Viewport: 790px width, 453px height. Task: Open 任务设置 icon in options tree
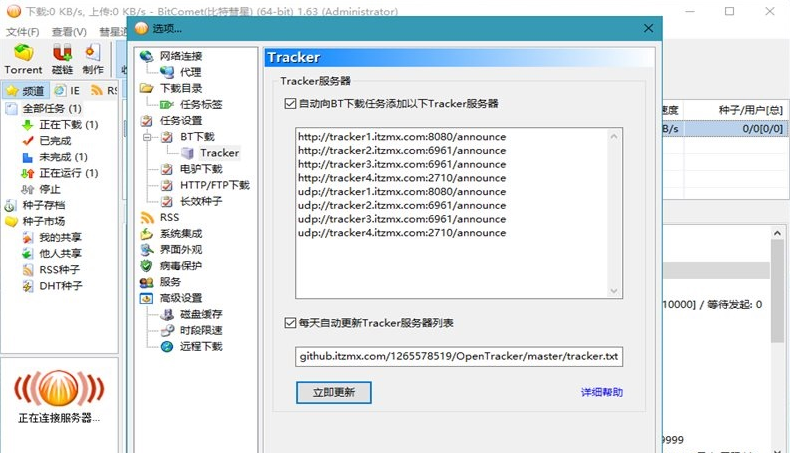pyautogui.click(x=147, y=120)
